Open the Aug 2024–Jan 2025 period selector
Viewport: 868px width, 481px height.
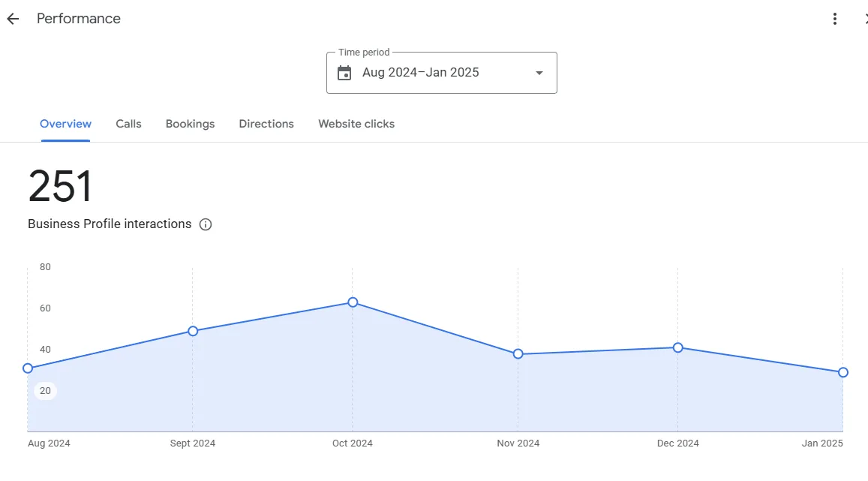(x=442, y=73)
